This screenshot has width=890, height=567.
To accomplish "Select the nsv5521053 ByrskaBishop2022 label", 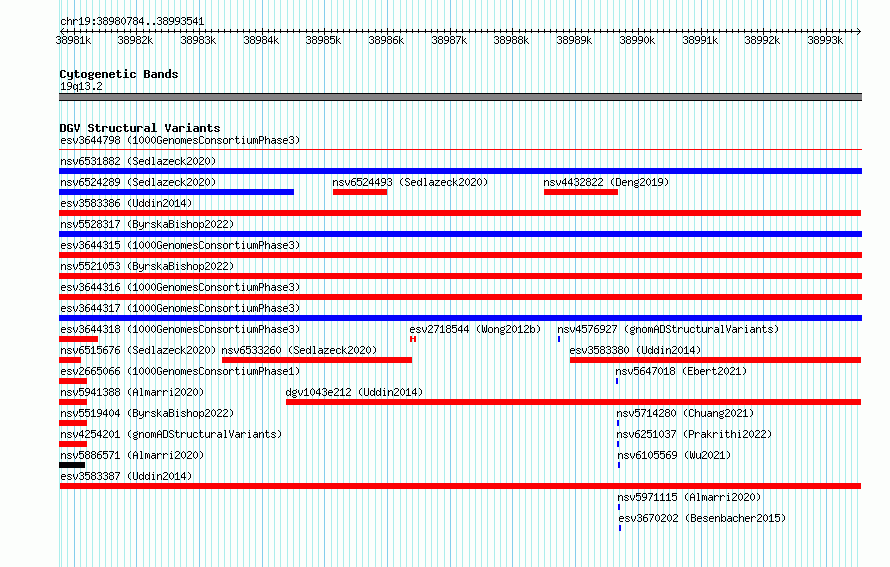I will tap(147, 266).
